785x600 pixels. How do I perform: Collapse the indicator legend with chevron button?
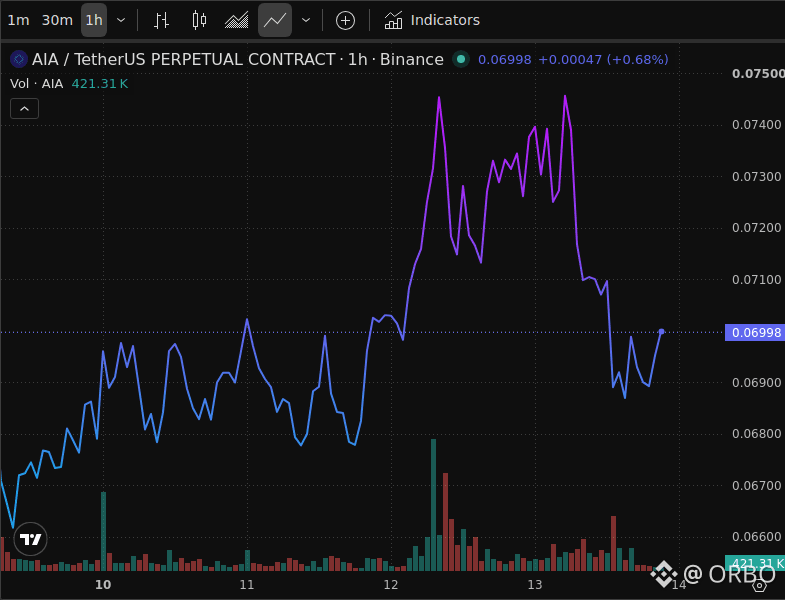pyautogui.click(x=25, y=109)
